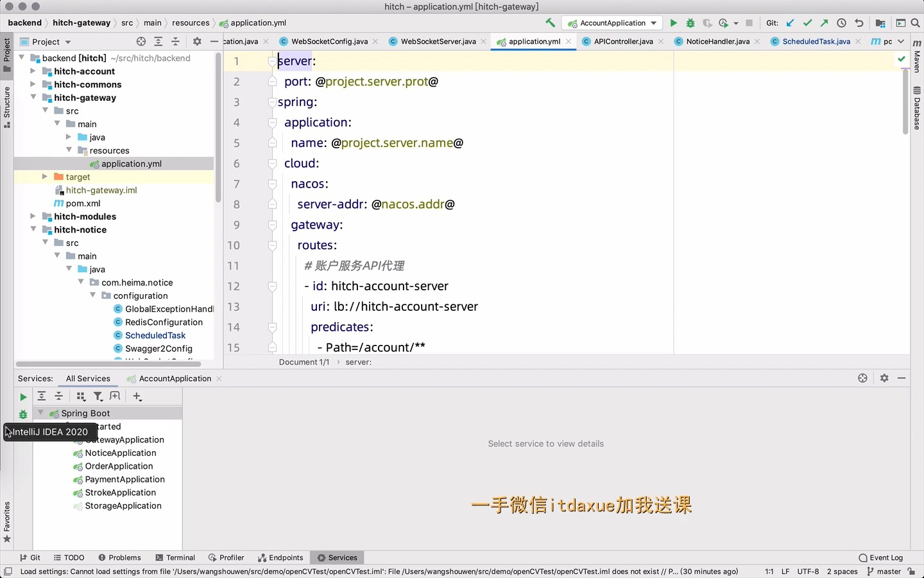Select RedisConfiguration class in tree

coord(164,322)
